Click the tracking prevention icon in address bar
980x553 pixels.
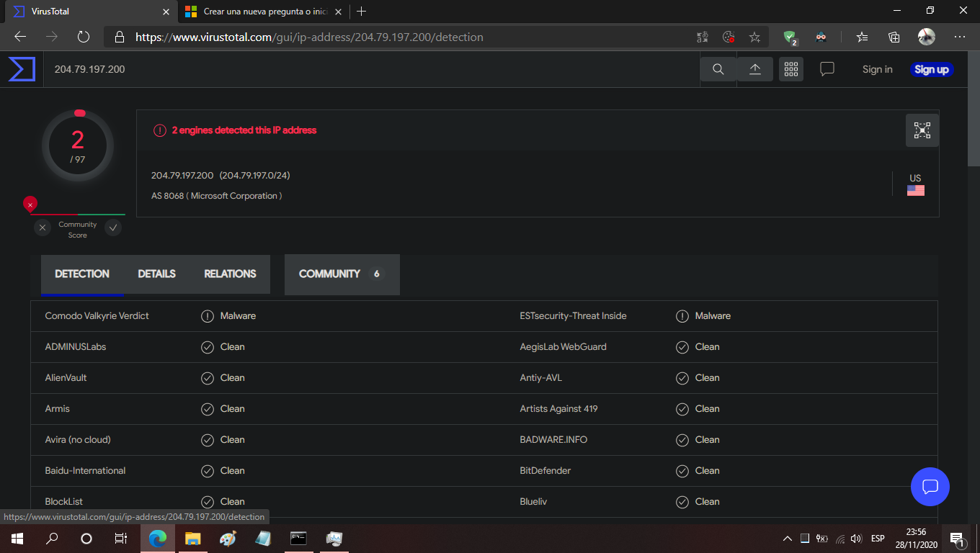pyautogui.click(x=729, y=37)
